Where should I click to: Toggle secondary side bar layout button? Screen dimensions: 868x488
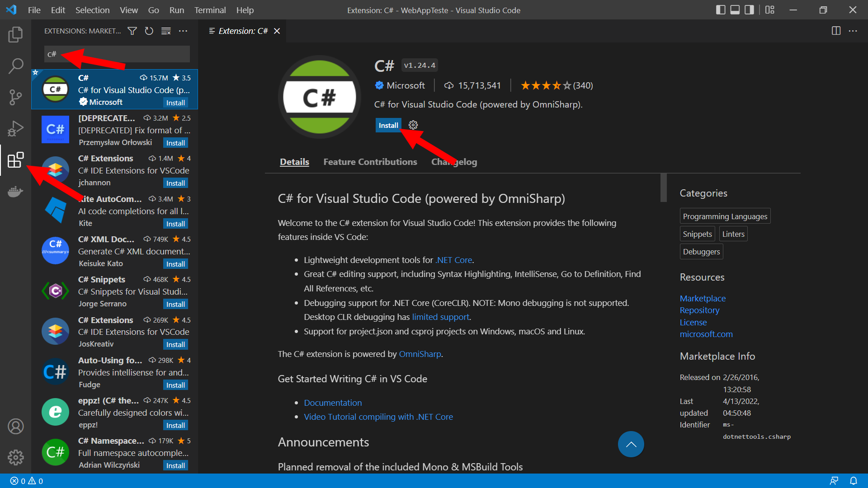pyautogui.click(x=749, y=10)
